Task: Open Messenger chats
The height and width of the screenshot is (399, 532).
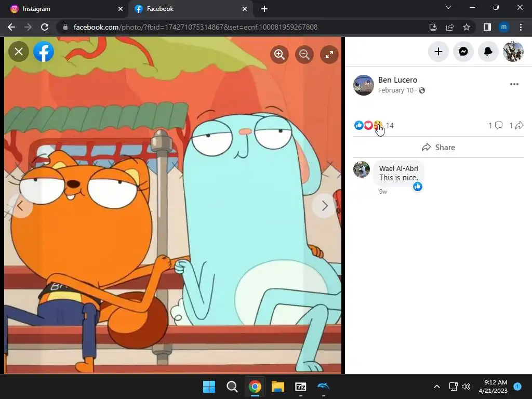Action: pos(463,51)
